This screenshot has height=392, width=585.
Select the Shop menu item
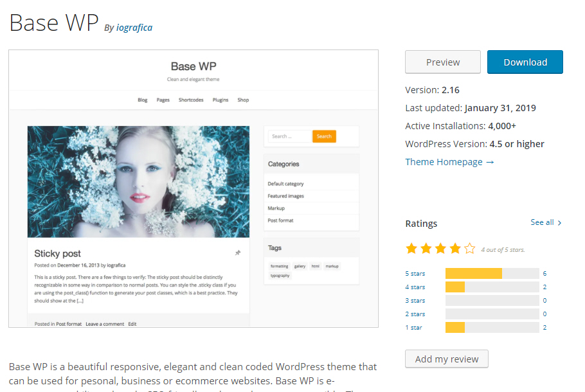243,100
